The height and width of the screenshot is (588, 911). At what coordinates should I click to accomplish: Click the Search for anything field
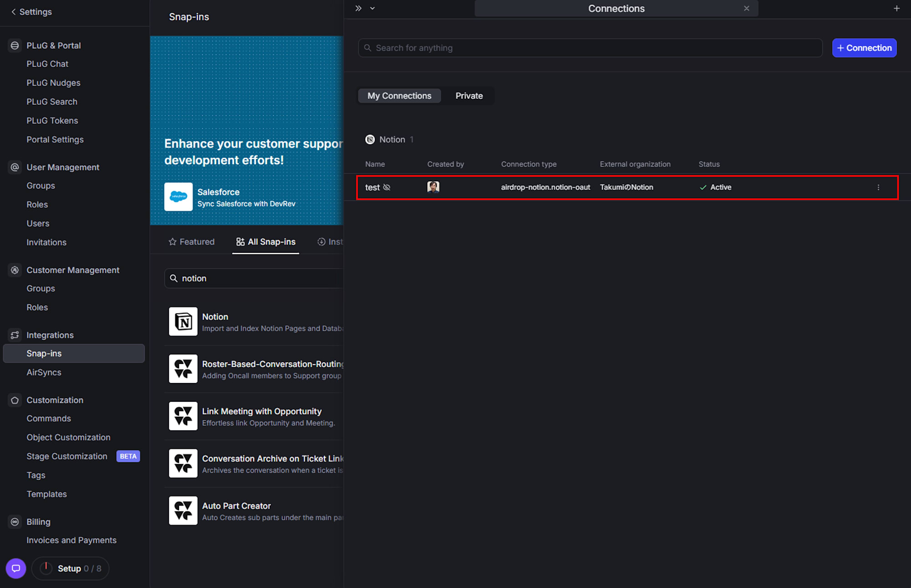pos(590,48)
